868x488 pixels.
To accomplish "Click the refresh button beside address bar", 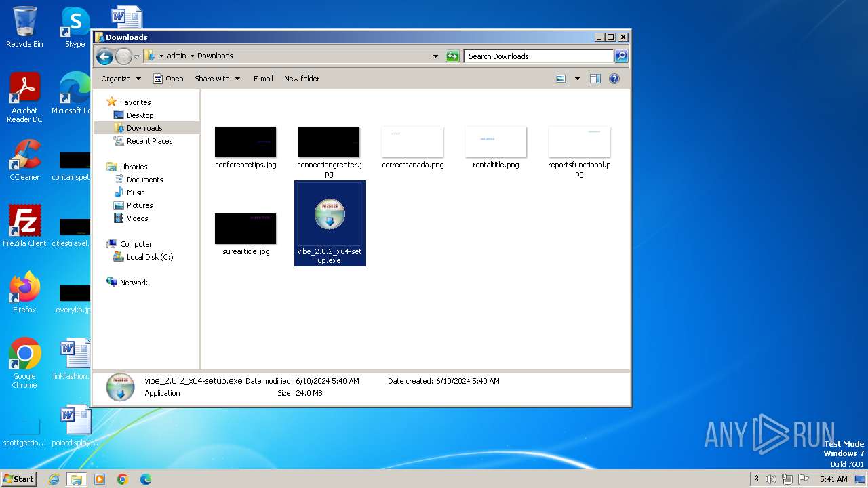I will (452, 56).
